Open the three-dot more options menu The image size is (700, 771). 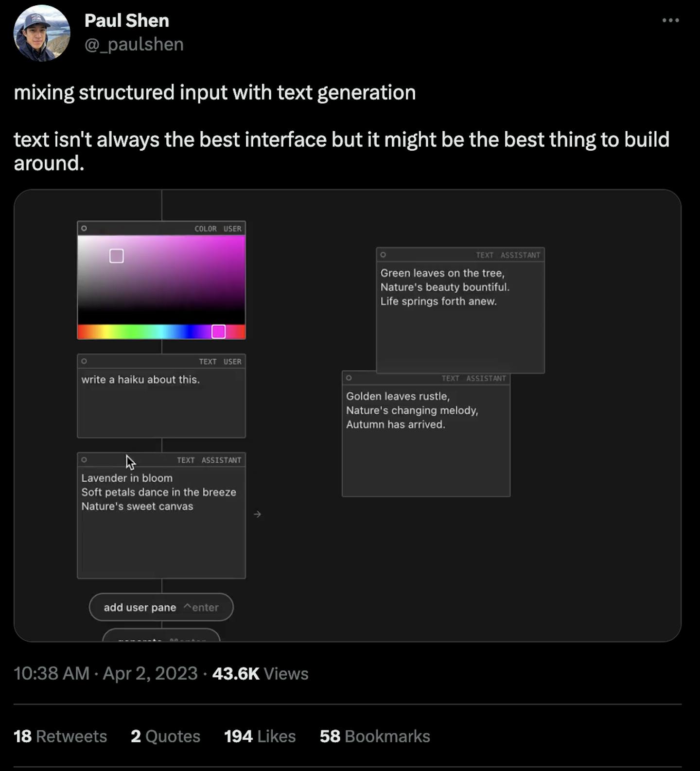[x=670, y=20]
